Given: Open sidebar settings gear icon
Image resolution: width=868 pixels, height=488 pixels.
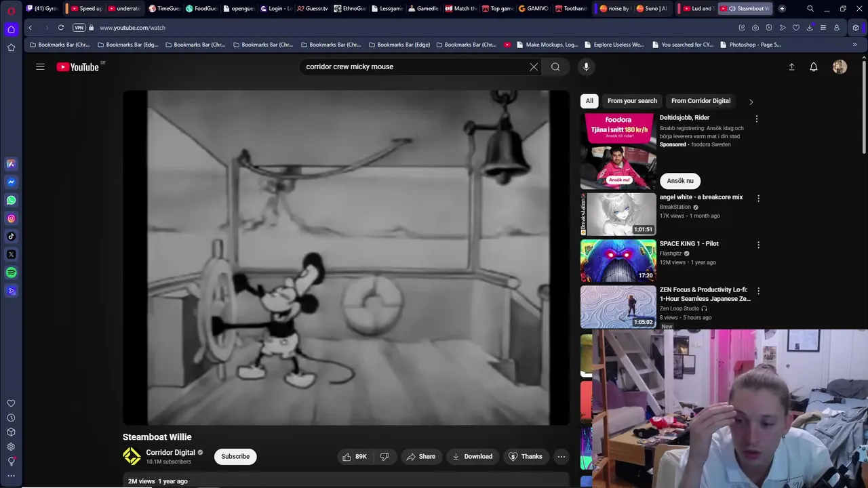Looking at the screenshot, I should [11, 447].
